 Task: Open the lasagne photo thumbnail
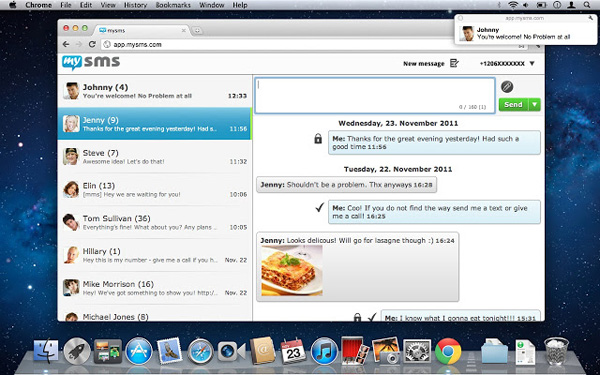click(x=292, y=271)
